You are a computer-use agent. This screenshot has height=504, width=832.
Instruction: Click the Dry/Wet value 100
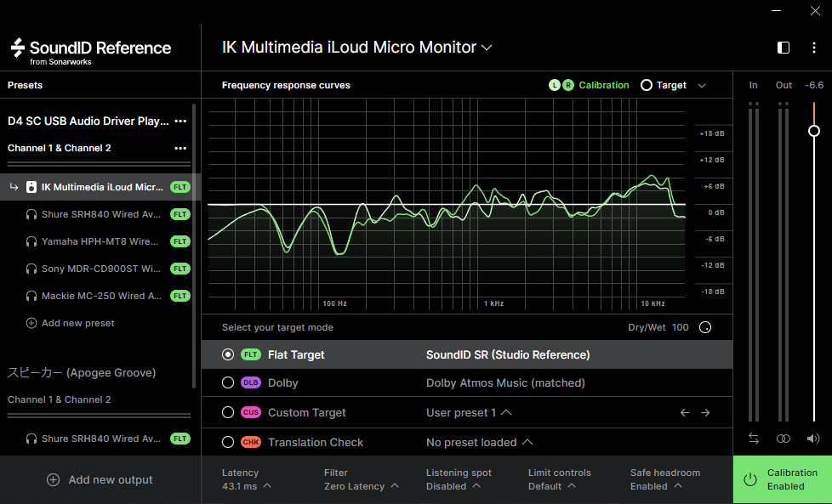point(680,327)
